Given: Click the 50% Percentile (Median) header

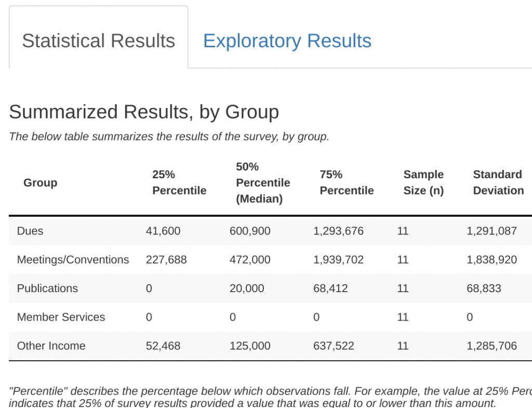Looking at the screenshot, I should [x=263, y=182].
